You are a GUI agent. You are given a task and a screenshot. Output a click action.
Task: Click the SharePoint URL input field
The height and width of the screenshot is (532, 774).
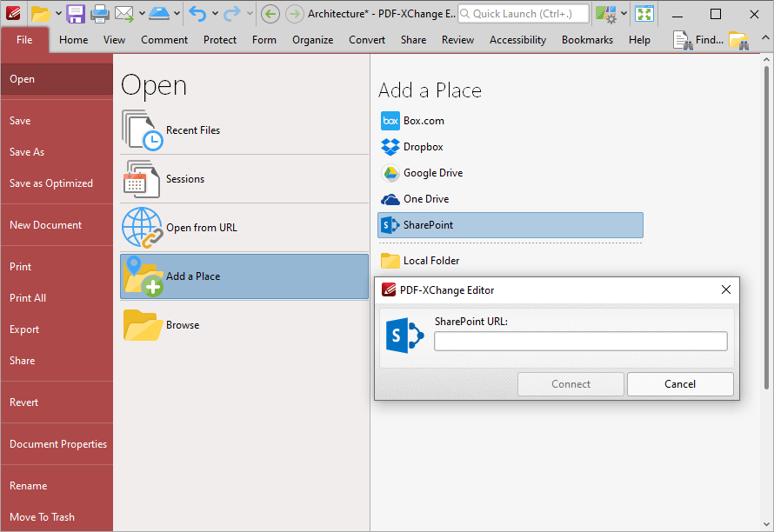(x=581, y=342)
